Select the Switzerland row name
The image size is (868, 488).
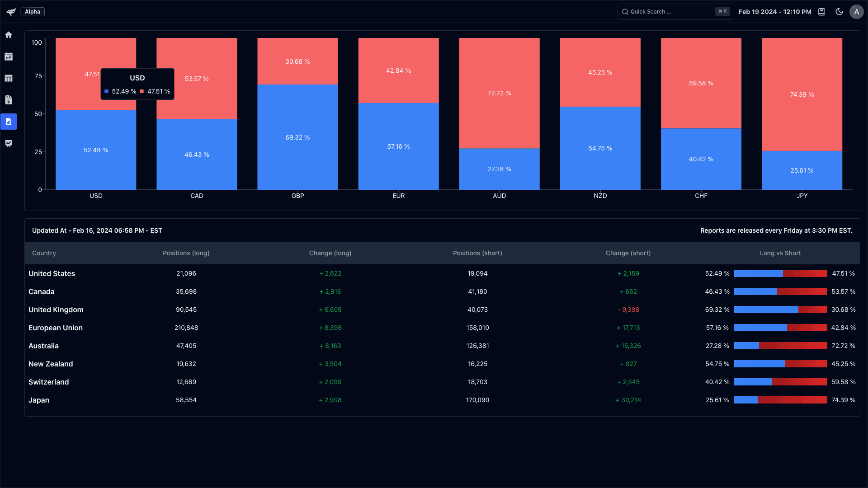48,382
